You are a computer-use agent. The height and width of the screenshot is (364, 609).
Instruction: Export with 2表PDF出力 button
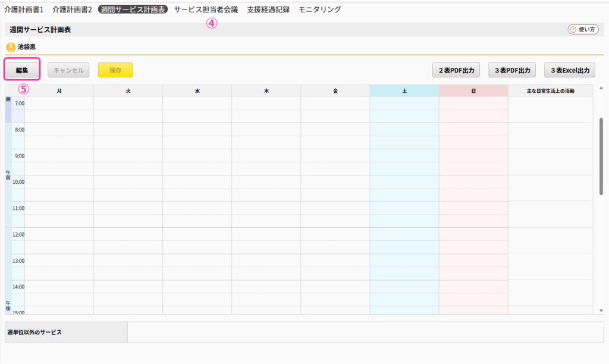[x=456, y=70]
